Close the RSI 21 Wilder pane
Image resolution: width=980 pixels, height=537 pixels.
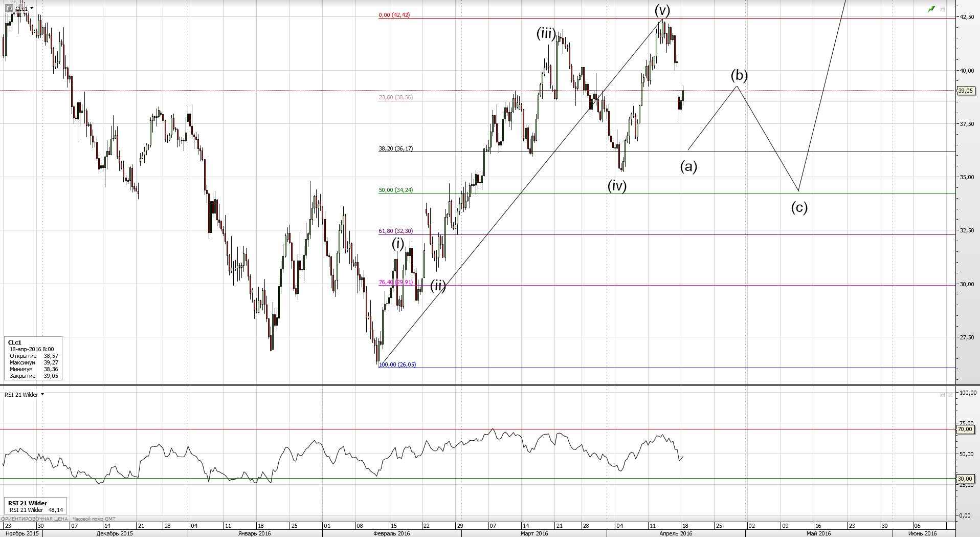[x=950, y=395]
